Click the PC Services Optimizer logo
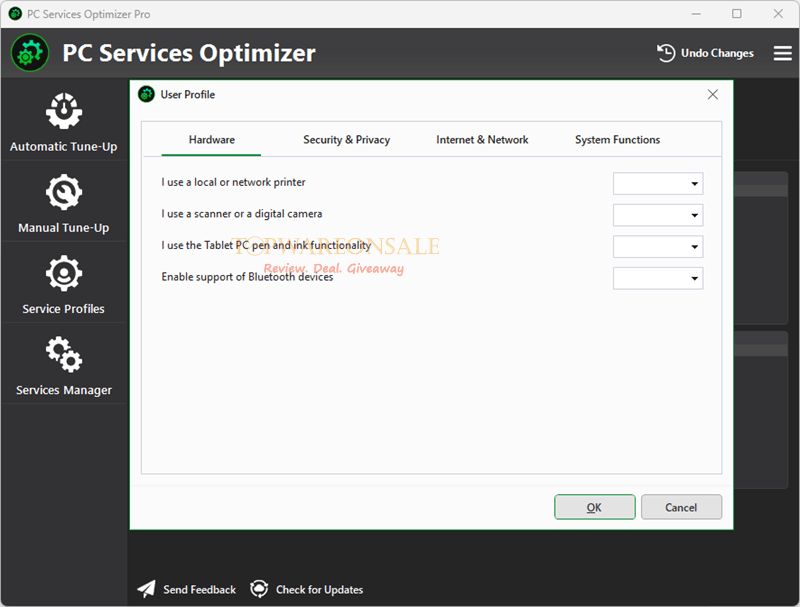800x607 pixels. click(x=30, y=53)
